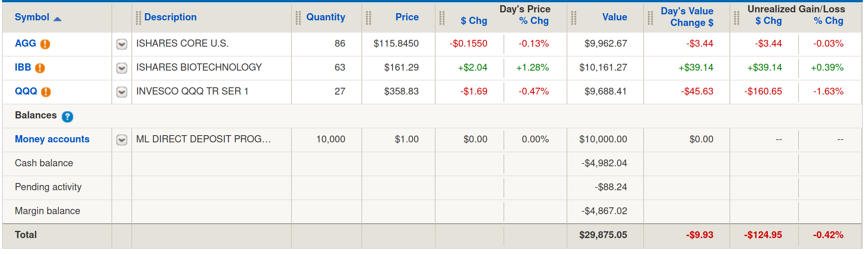
Task: Open the Money accounts row dropdown arrow
Action: pyautogui.click(x=122, y=140)
